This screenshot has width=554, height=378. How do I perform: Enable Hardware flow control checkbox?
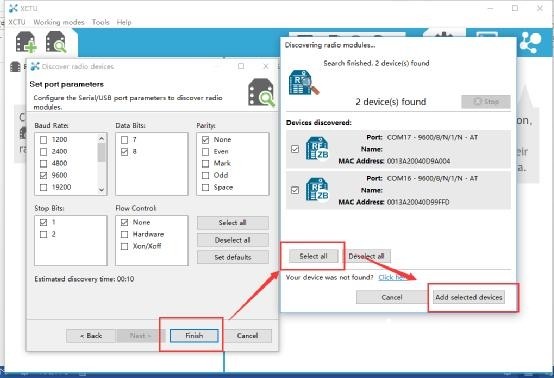click(124, 234)
